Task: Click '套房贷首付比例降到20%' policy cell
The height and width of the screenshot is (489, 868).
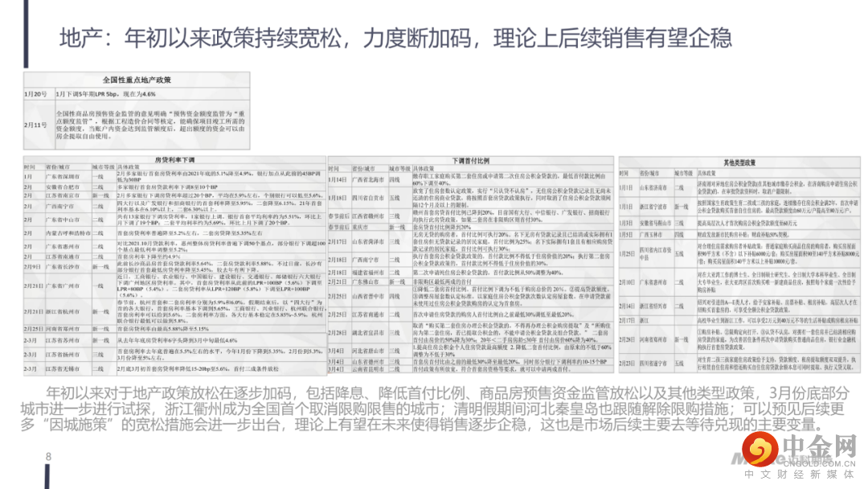Action: [442, 227]
